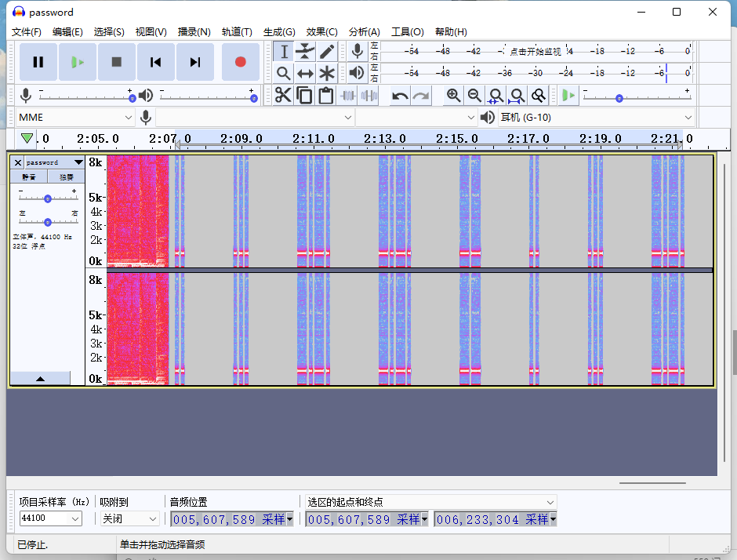Image resolution: width=737 pixels, height=560 pixels.
Task: Fit selection to window width
Action: point(496,96)
